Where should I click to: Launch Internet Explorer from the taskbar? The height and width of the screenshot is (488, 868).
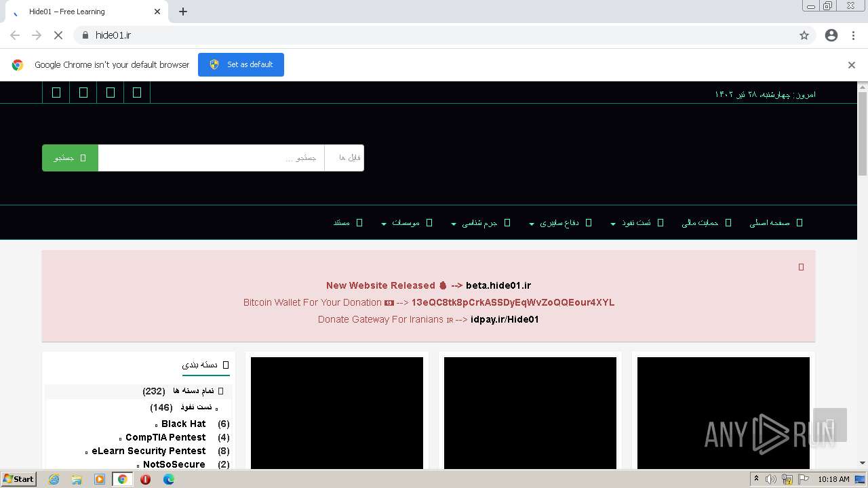[54, 479]
